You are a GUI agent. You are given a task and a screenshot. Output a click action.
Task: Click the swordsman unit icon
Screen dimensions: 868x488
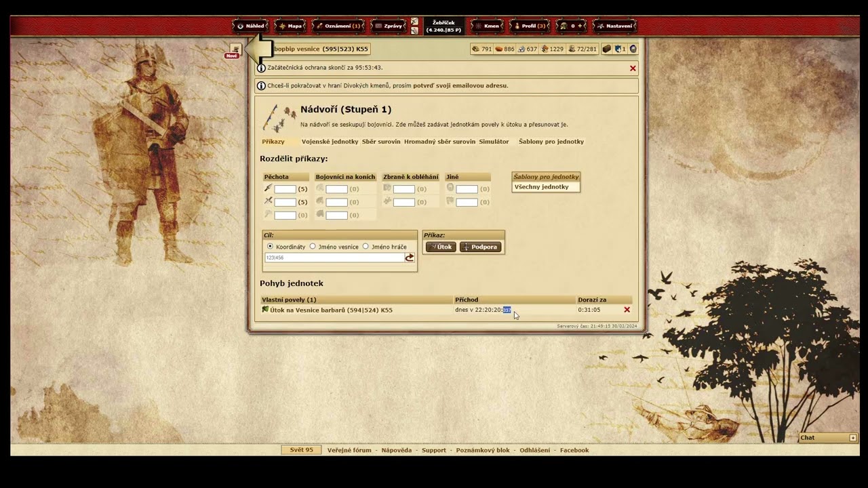[x=269, y=201]
